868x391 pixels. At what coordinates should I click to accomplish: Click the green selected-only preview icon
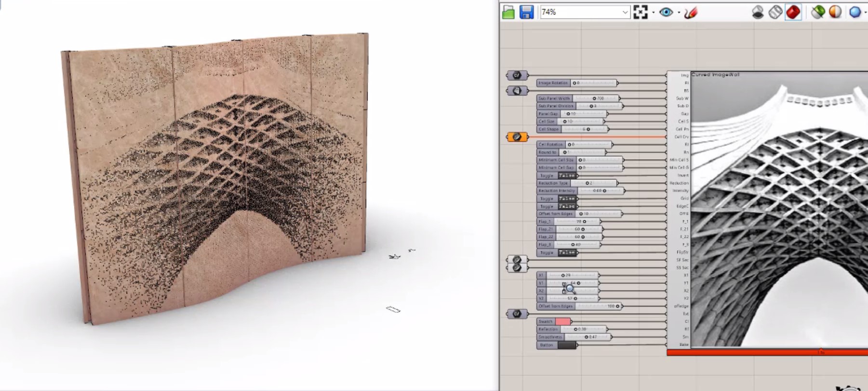tap(818, 12)
